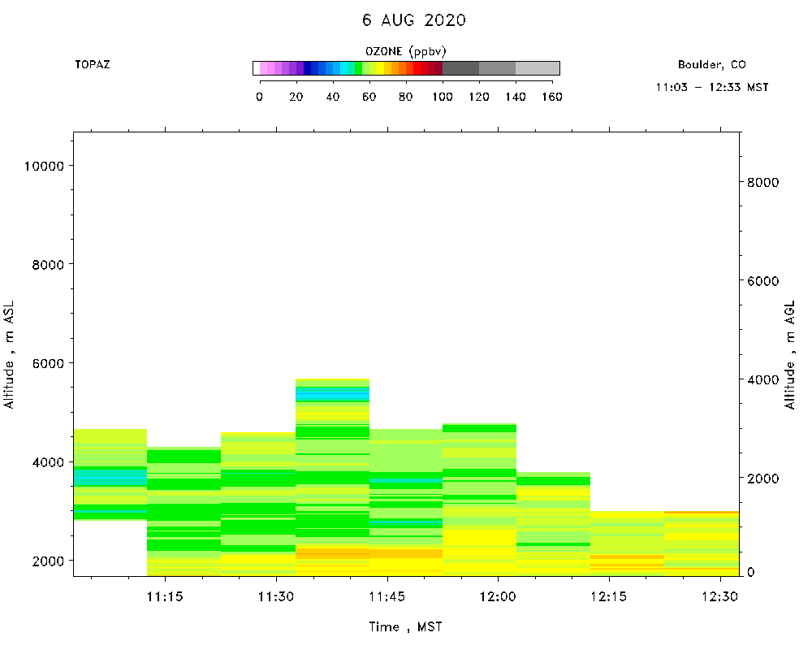
Task: Click the colorbar tick label '40'
Action: pos(332,97)
